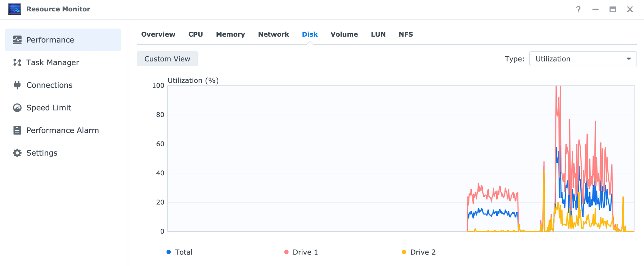Click the Connections plug icon
This screenshot has width=644, height=266.
tap(17, 85)
